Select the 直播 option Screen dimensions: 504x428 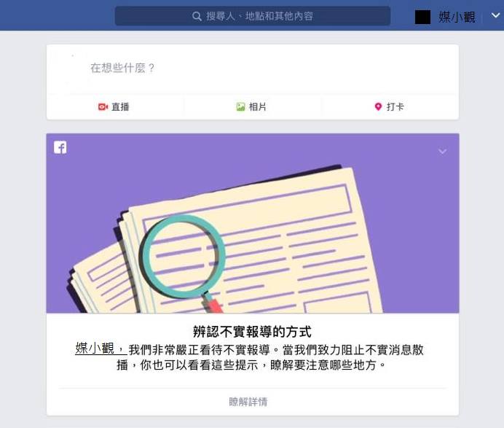click(x=114, y=106)
